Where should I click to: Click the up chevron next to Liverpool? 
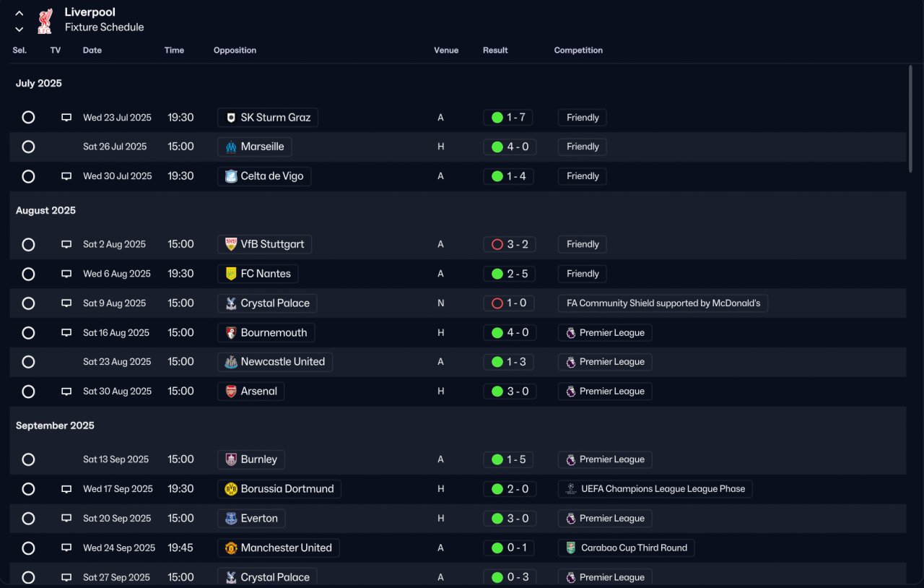(19, 13)
